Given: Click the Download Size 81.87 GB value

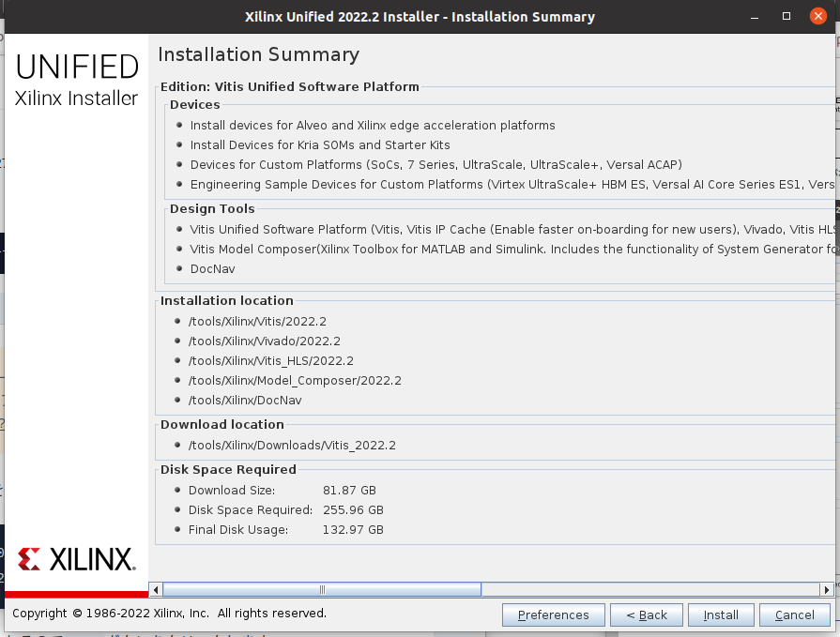Looking at the screenshot, I should click(x=349, y=491).
